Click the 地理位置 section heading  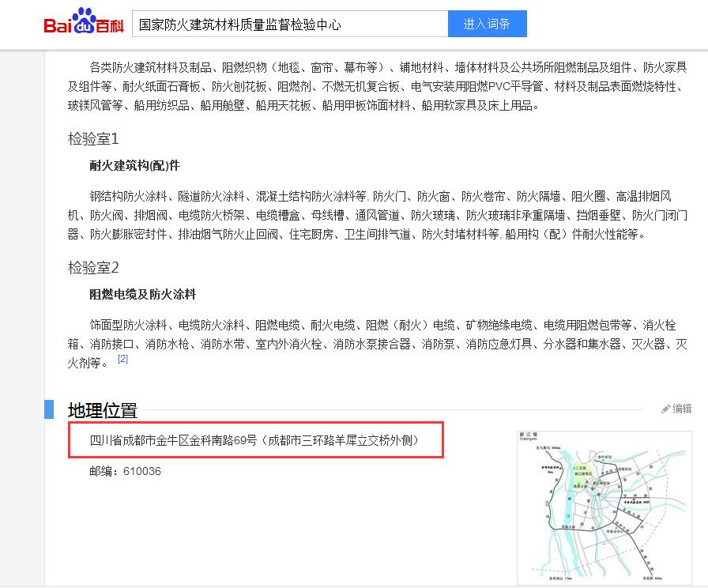click(103, 410)
